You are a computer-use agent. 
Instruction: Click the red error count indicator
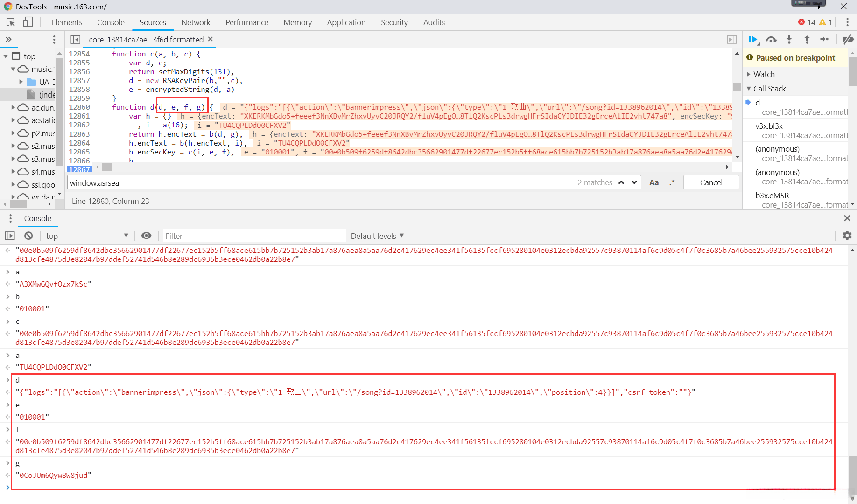click(807, 22)
